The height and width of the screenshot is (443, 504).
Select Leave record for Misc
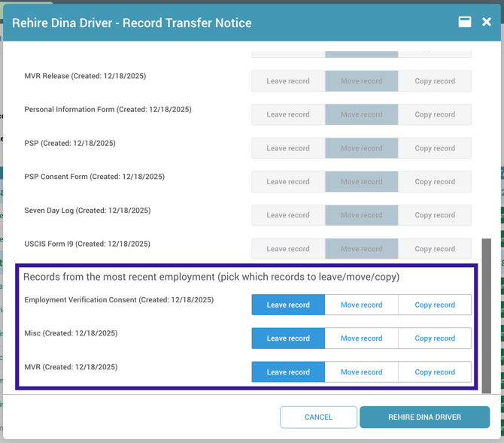click(x=288, y=338)
